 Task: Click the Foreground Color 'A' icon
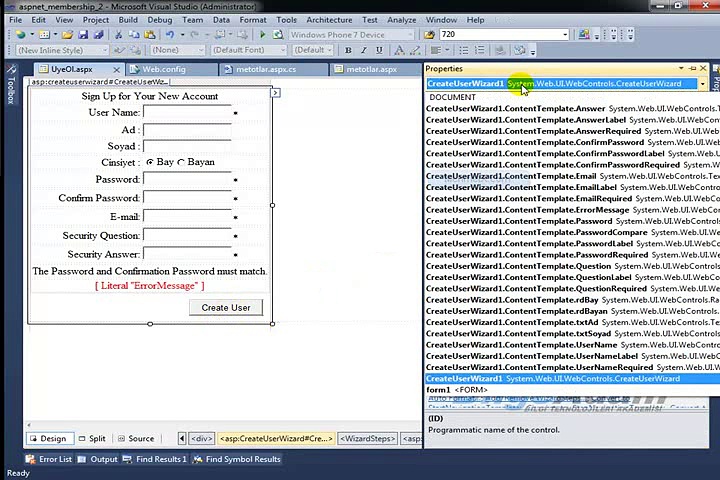(x=399, y=50)
